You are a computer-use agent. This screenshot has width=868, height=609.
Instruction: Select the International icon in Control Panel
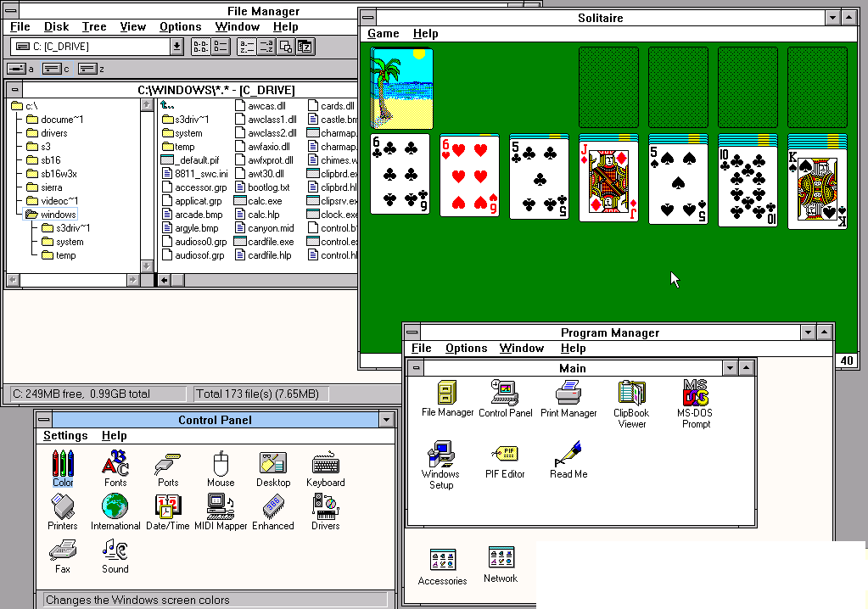(115, 512)
